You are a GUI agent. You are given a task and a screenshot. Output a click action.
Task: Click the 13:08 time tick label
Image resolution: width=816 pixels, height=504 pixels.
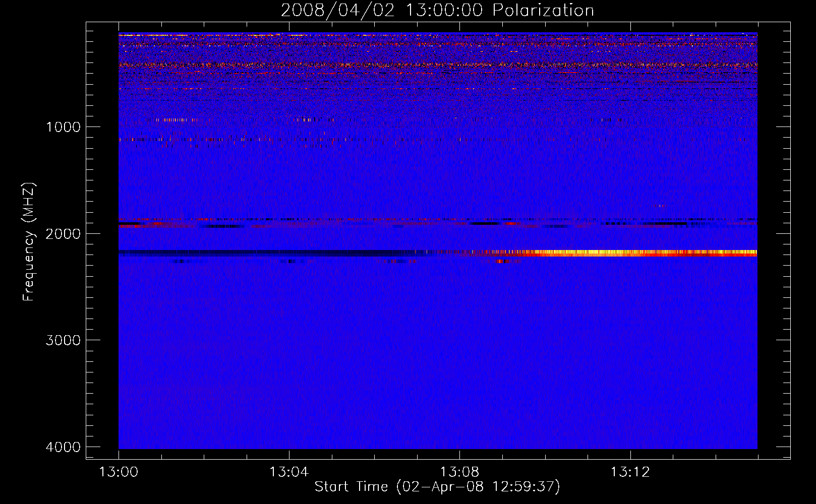459,472
